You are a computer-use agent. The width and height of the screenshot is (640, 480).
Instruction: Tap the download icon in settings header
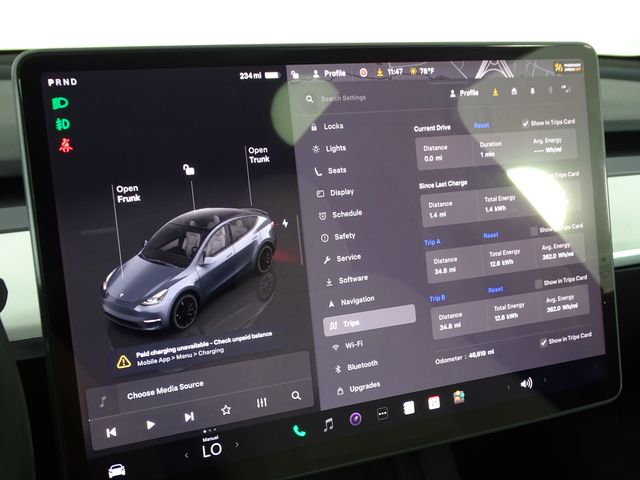[x=496, y=92]
